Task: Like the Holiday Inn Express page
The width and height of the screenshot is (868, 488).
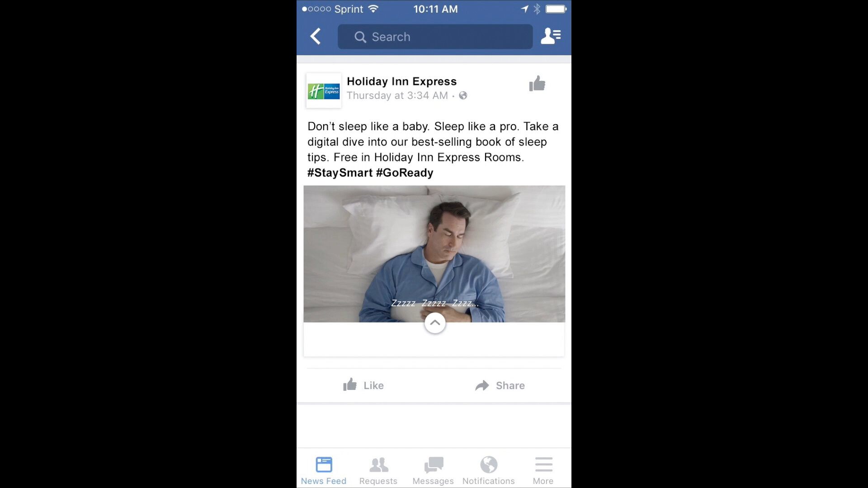Action: [x=537, y=84]
